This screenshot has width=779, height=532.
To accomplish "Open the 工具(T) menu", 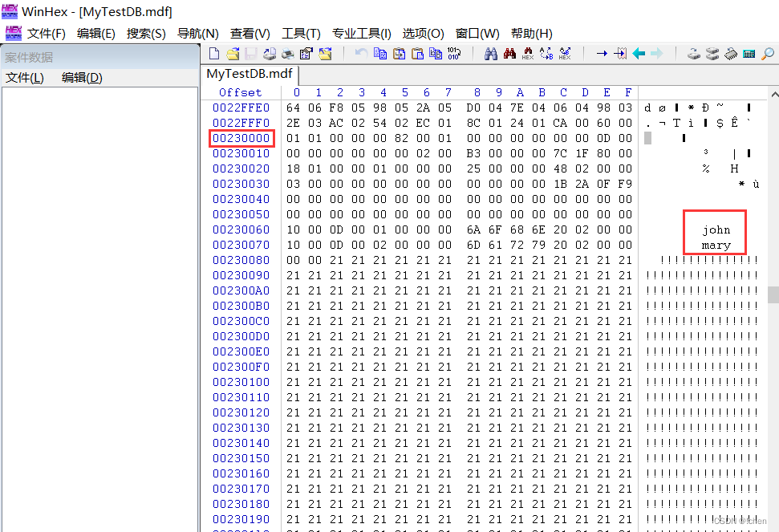I will tap(301, 33).
